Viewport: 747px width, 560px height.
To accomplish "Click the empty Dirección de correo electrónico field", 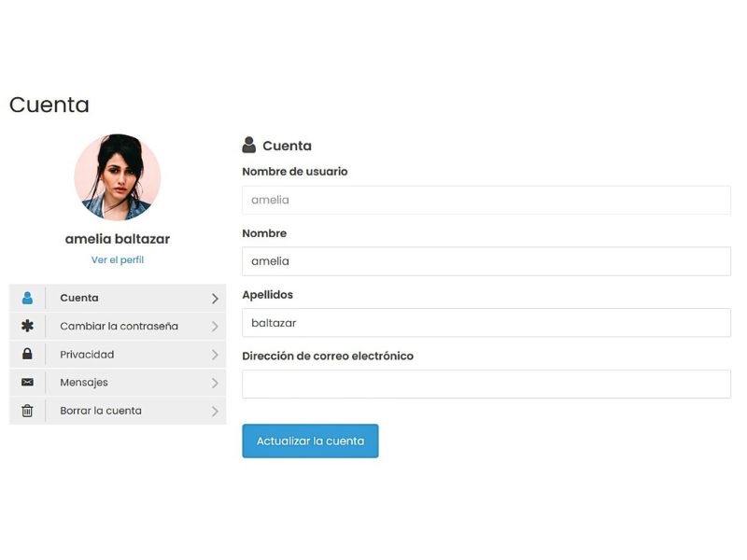I will 486,385.
